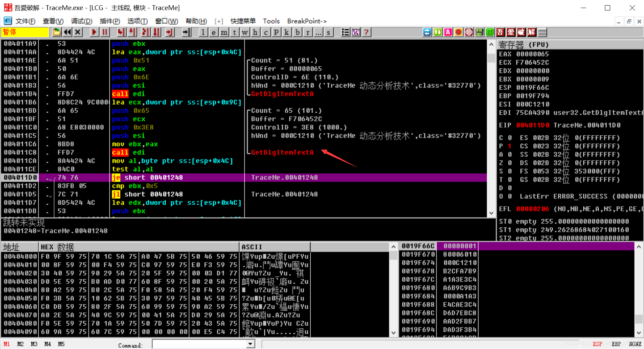Open the 帮助(H) menu

(x=196, y=21)
